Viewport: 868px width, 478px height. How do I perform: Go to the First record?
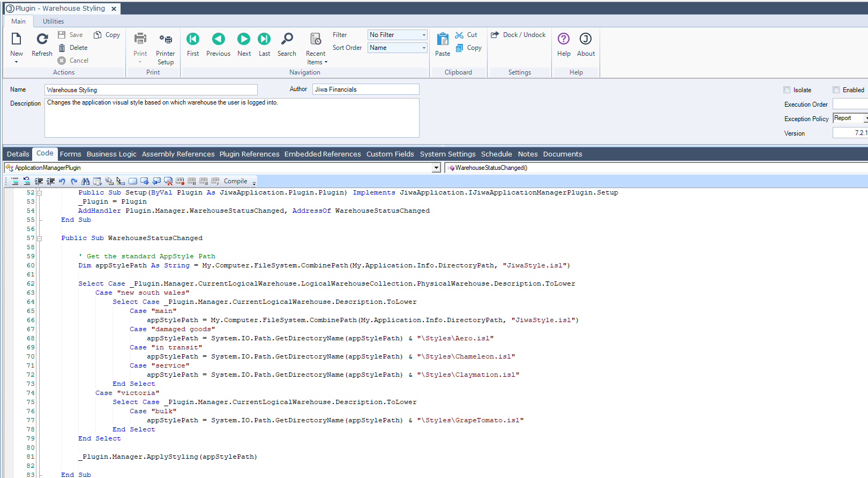193,40
